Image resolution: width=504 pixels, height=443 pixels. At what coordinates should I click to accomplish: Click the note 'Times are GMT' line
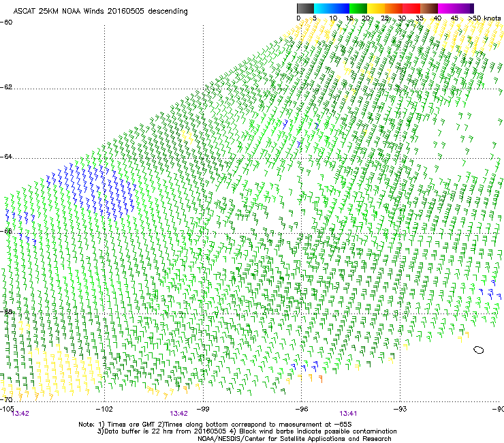(x=215, y=425)
